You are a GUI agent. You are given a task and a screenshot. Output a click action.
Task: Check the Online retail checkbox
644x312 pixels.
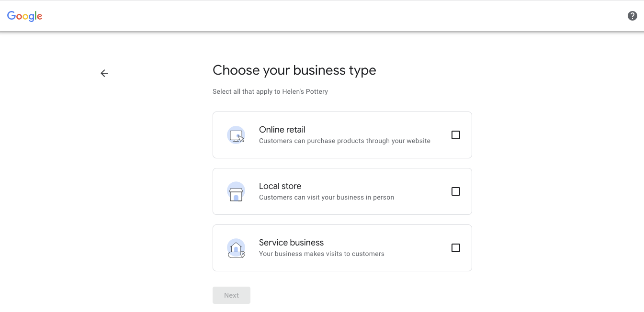pyautogui.click(x=455, y=134)
